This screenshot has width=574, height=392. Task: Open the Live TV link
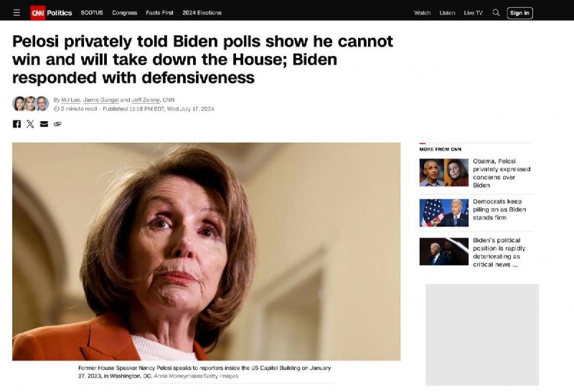point(474,13)
